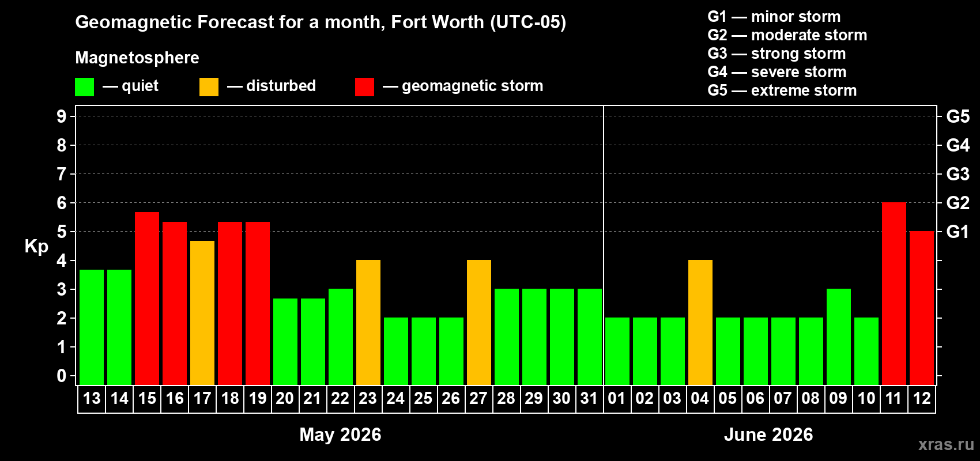Click the G2 label on right axis

[x=958, y=203]
